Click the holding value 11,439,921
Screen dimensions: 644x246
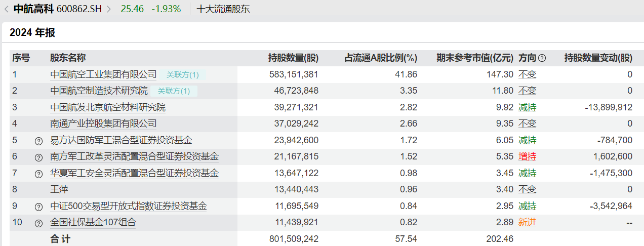(298, 222)
